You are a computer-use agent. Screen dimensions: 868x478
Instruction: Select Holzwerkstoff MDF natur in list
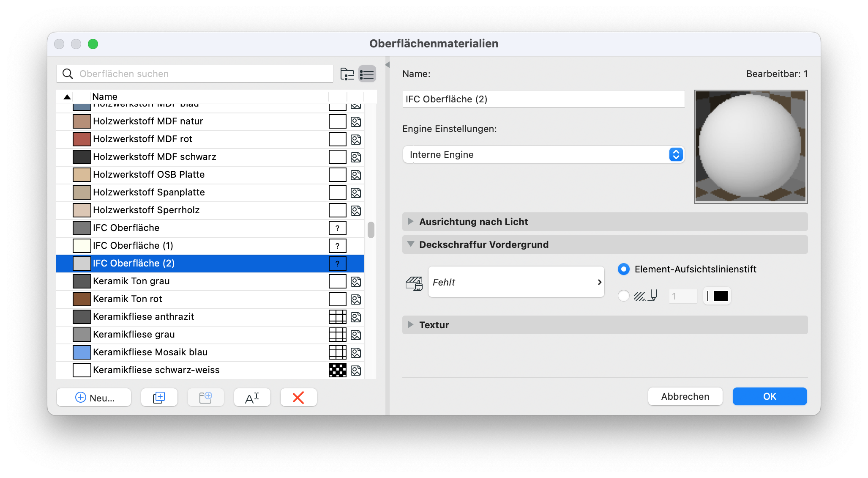(210, 121)
